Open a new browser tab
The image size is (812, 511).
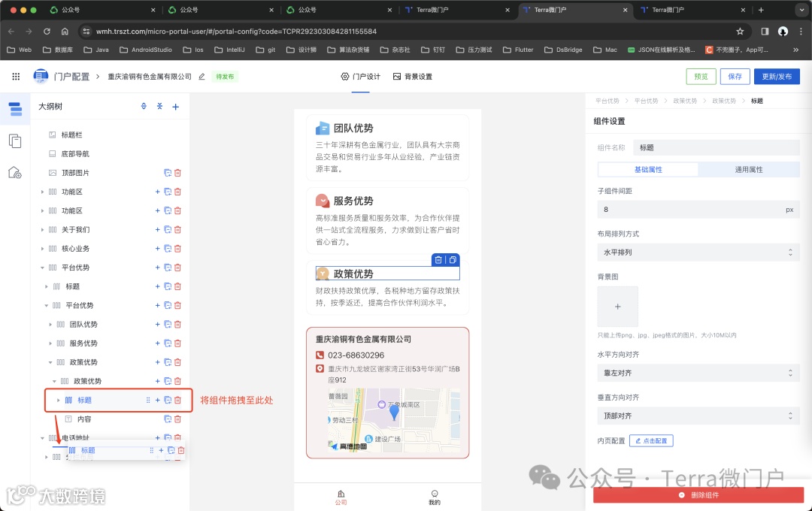[x=761, y=10]
